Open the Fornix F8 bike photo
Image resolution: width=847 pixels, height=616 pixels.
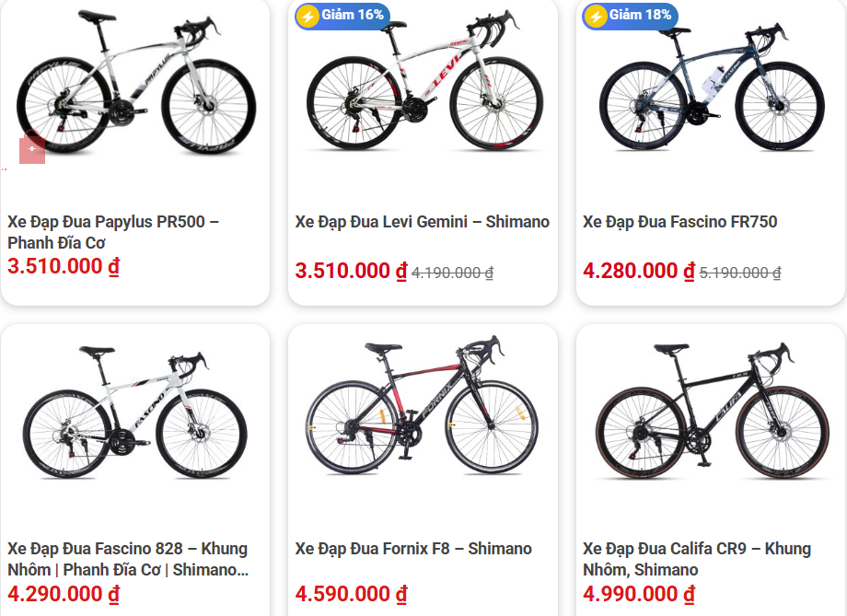(x=423, y=410)
